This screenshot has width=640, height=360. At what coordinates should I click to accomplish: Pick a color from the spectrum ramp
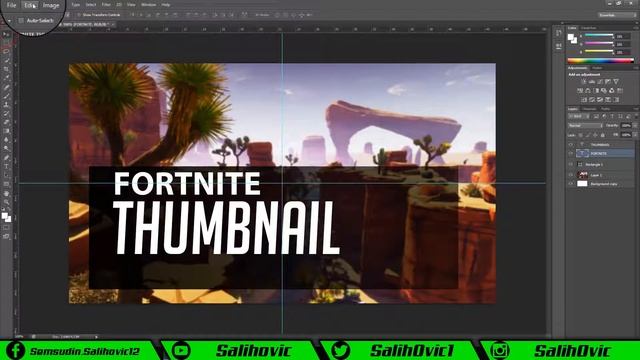click(600, 61)
